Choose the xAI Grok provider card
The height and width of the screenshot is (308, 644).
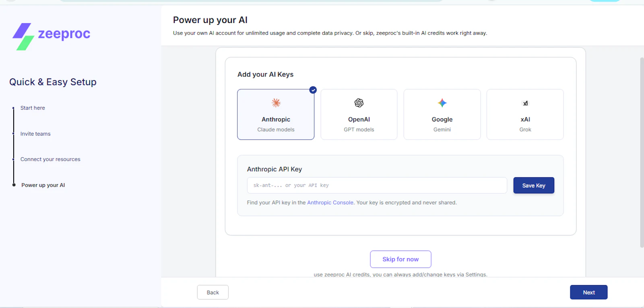[x=525, y=115]
